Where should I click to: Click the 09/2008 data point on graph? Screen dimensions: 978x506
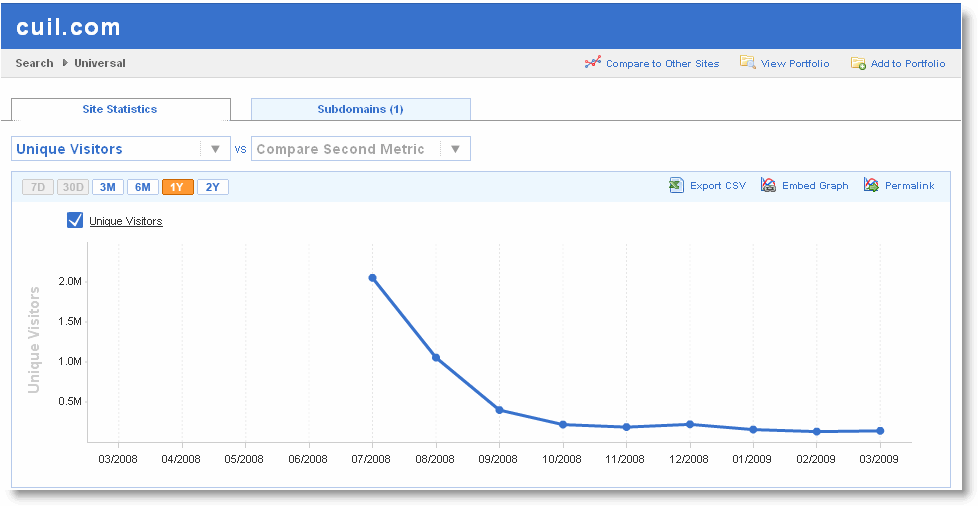[x=500, y=410]
